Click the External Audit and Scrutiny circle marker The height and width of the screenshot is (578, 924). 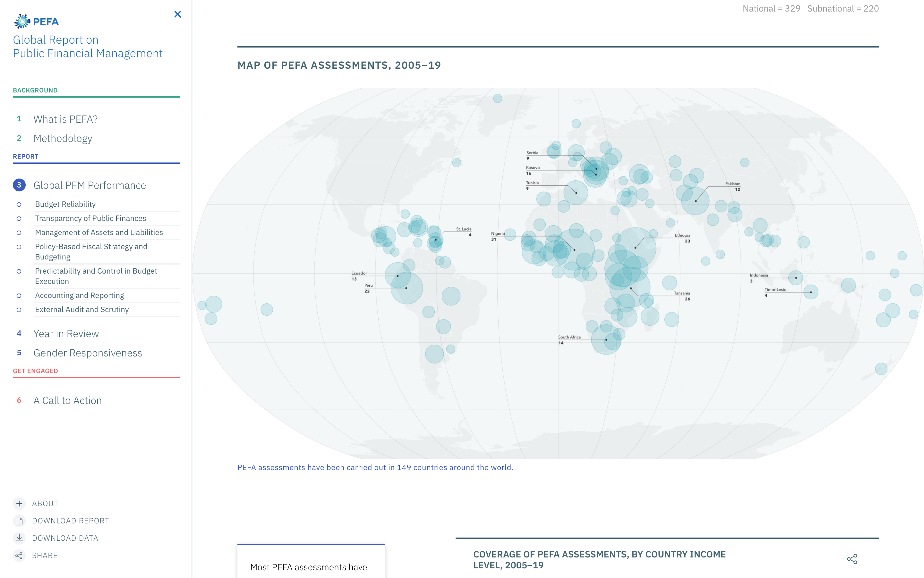point(19,310)
